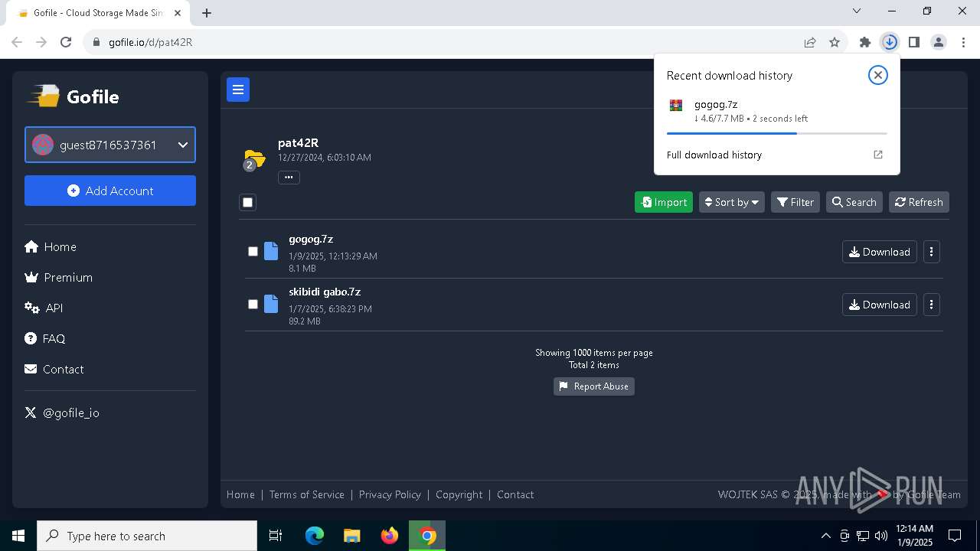Open footer Home link

point(240,494)
